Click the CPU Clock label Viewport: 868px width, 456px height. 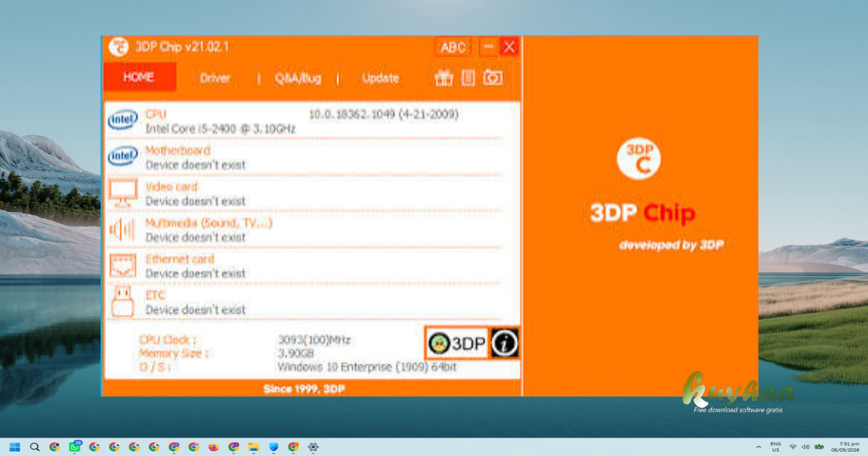tap(167, 340)
